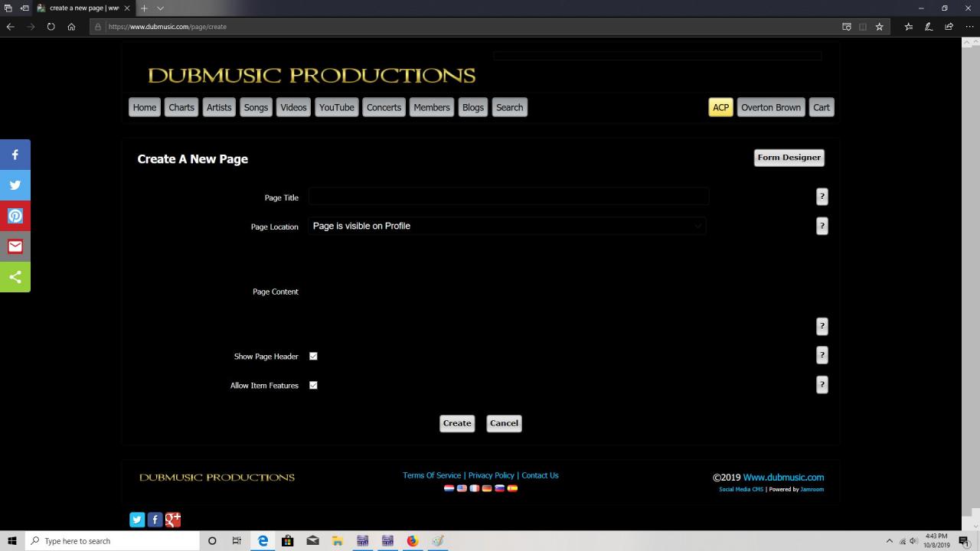Open the YouTube navigation item
The width and height of the screenshot is (980, 551).
[336, 108]
